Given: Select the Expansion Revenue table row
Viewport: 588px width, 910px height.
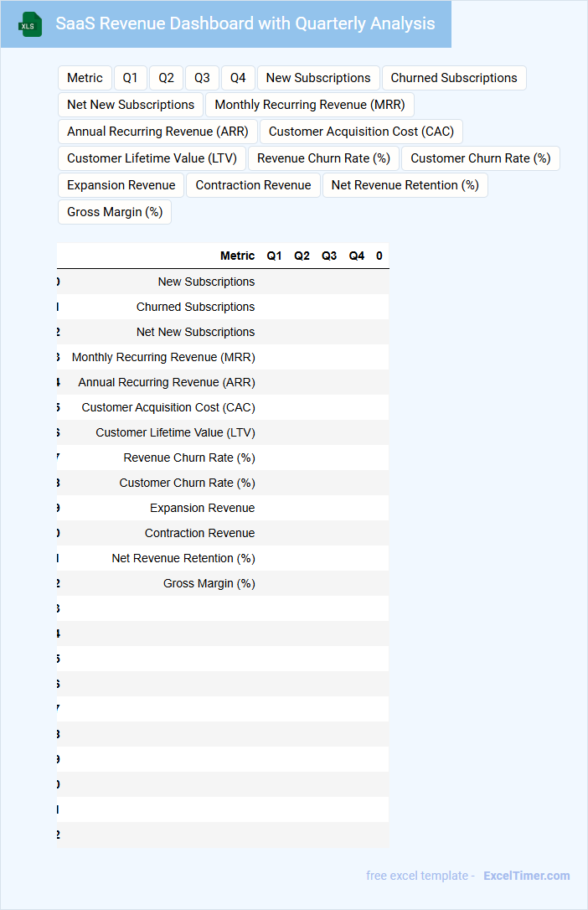Looking at the screenshot, I should pyautogui.click(x=223, y=508).
